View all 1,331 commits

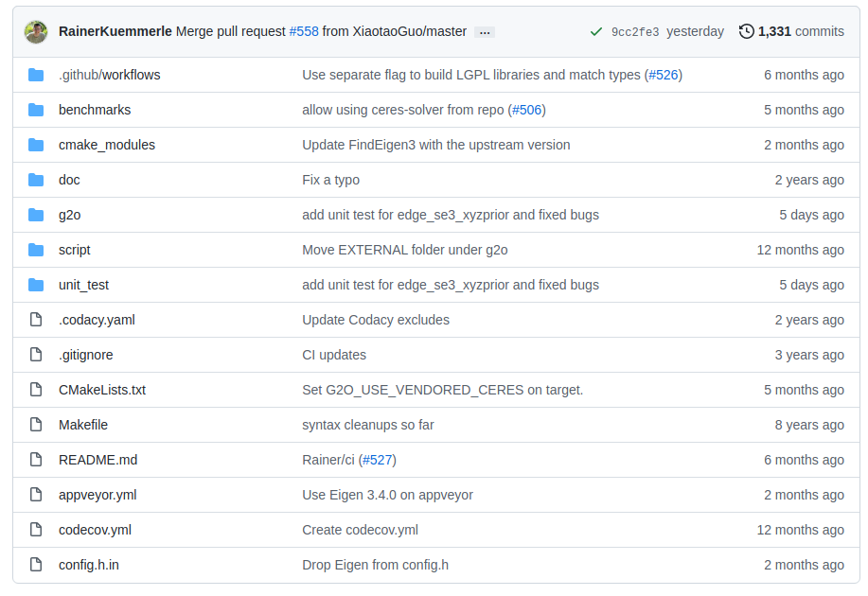pyautogui.click(x=801, y=31)
